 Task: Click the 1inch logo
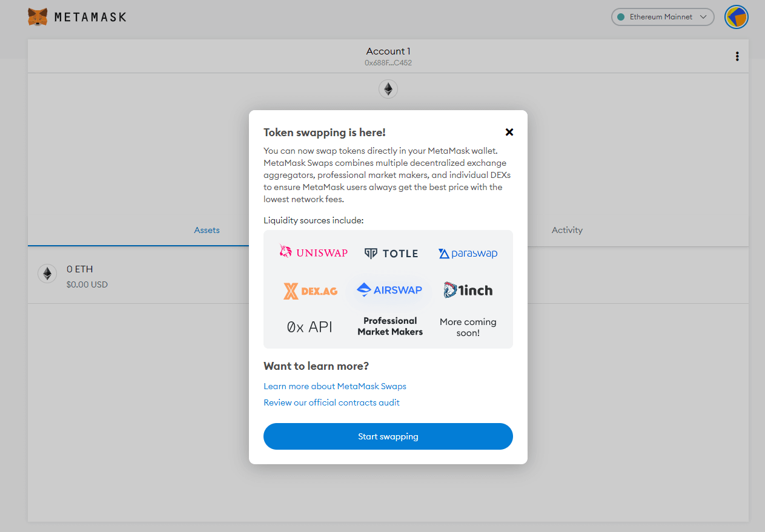point(468,290)
